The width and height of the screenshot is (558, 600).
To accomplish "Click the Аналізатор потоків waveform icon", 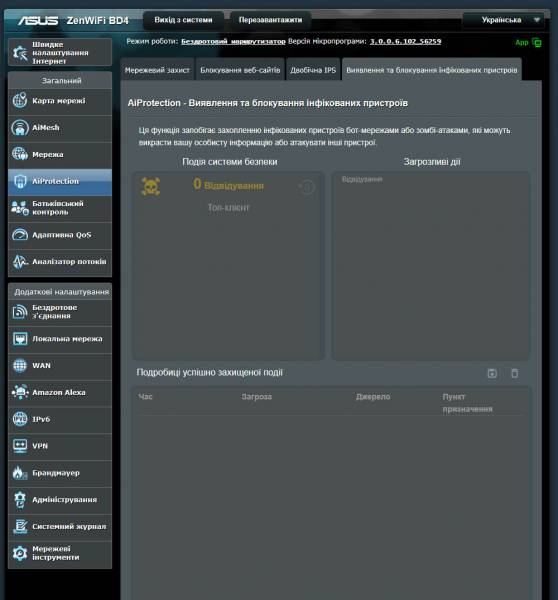I will (x=20, y=261).
